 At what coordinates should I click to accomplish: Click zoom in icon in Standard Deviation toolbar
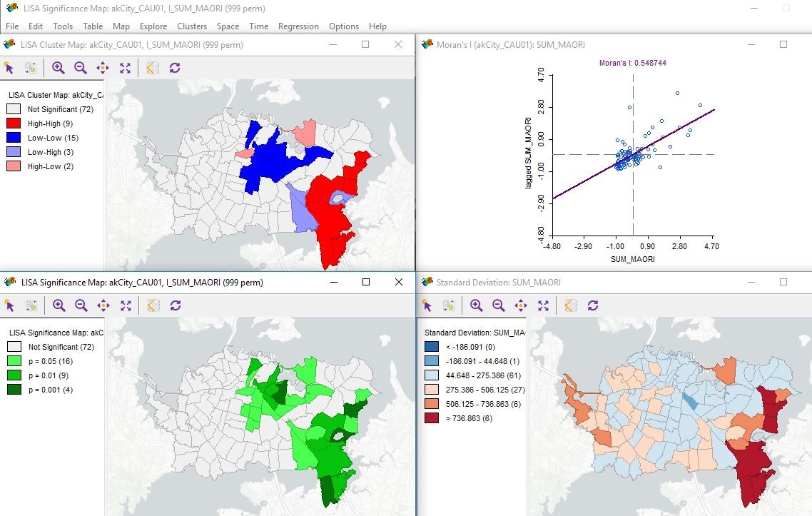(x=476, y=305)
